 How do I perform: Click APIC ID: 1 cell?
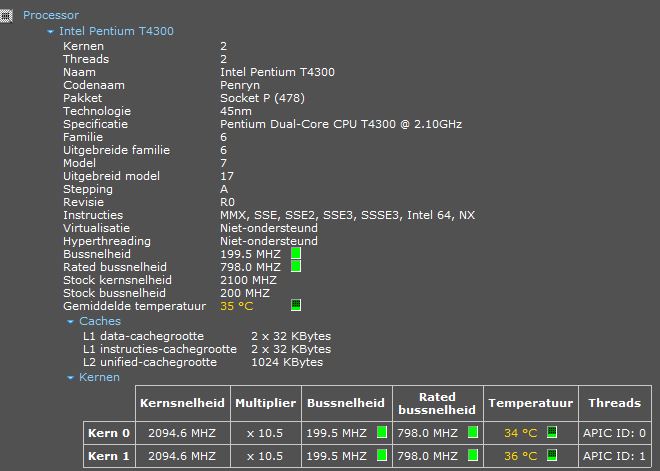[x=614, y=456]
